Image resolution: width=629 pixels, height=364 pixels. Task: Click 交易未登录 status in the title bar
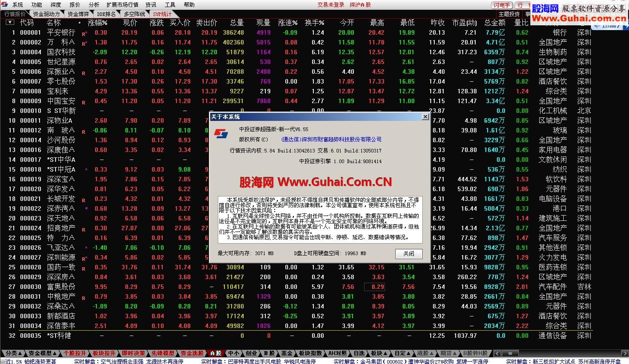click(331, 5)
